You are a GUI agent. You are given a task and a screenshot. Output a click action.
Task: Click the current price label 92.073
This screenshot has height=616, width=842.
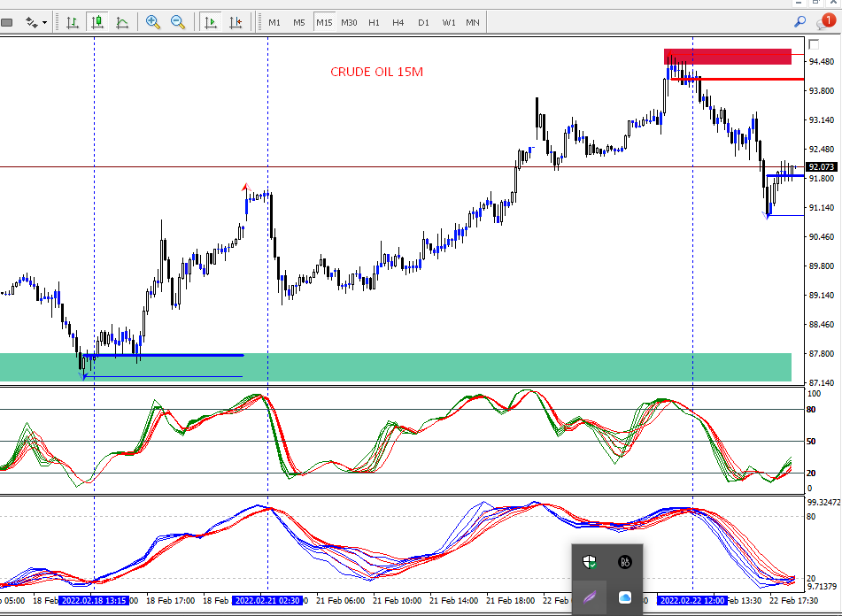(x=822, y=167)
